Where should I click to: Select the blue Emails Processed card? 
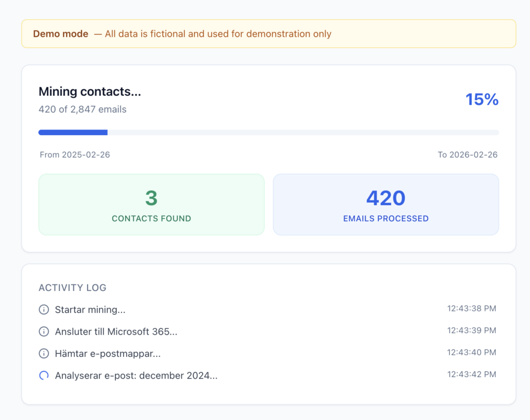(x=386, y=205)
